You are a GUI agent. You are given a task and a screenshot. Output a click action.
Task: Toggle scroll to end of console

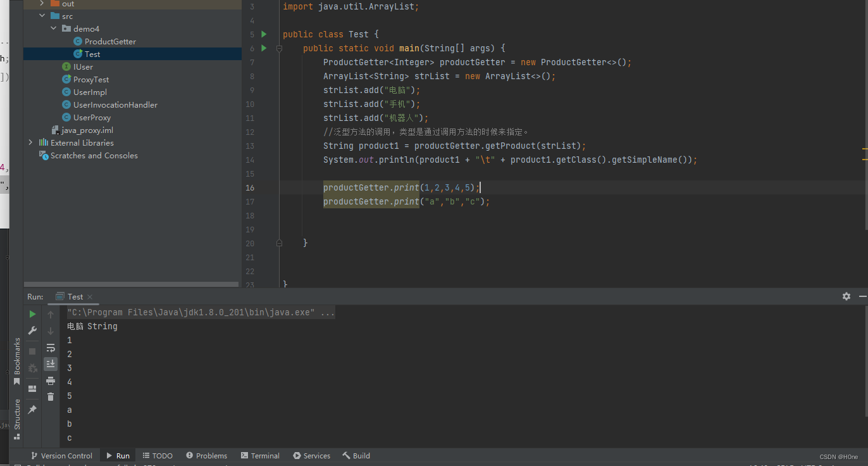point(51,364)
